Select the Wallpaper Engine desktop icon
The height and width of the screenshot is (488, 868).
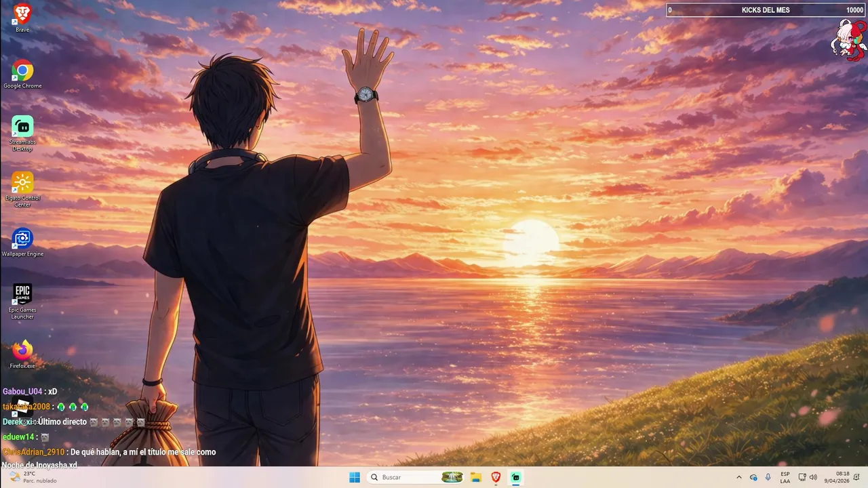[22, 243]
